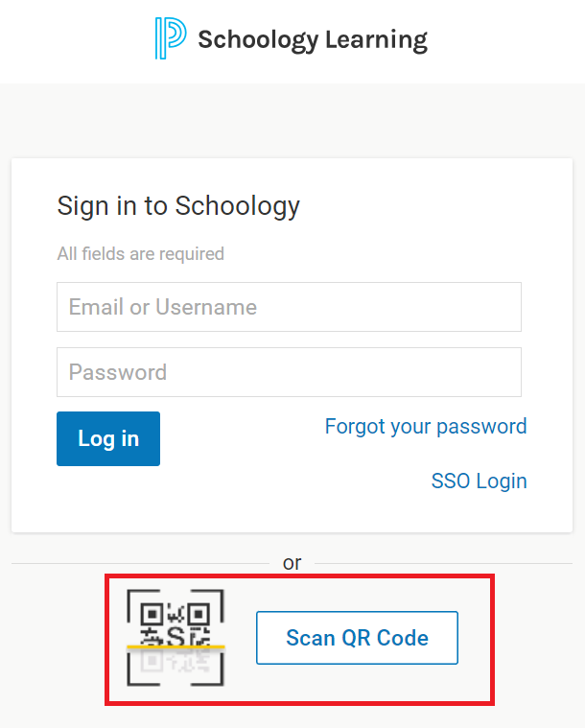Click the letter S inside QR icon
The width and height of the screenshot is (585, 728).
(175, 636)
